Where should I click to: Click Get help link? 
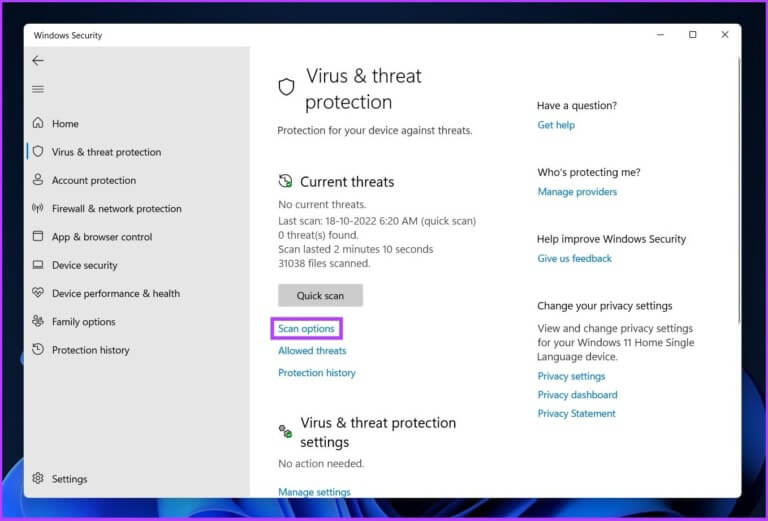click(x=556, y=125)
